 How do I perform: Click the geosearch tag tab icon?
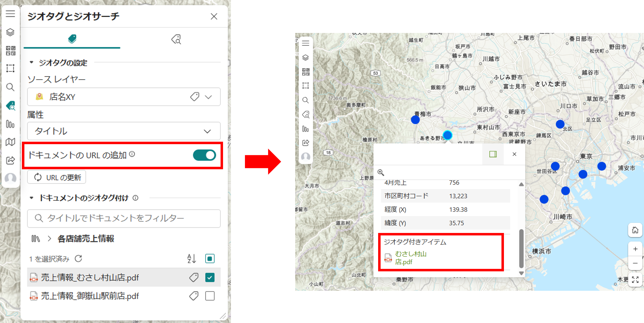click(176, 39)
